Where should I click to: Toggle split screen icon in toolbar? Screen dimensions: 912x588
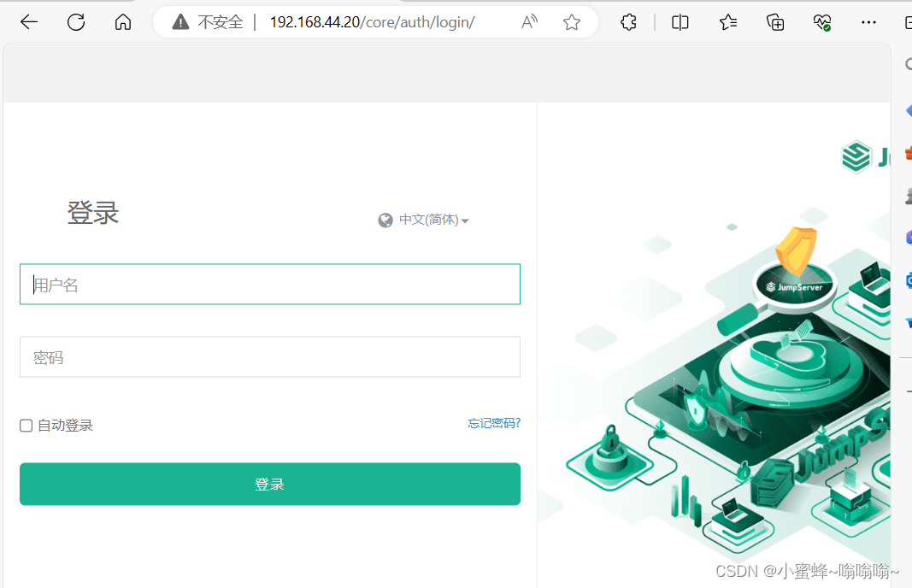point(680,22)
